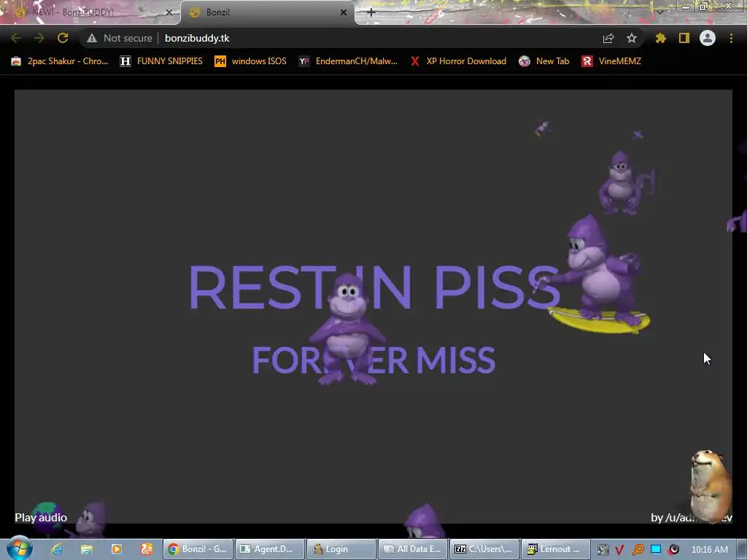The image size is (747, 560).
Task: Click Show desktop button at taskbar end
Action: (x=741, y=549)
